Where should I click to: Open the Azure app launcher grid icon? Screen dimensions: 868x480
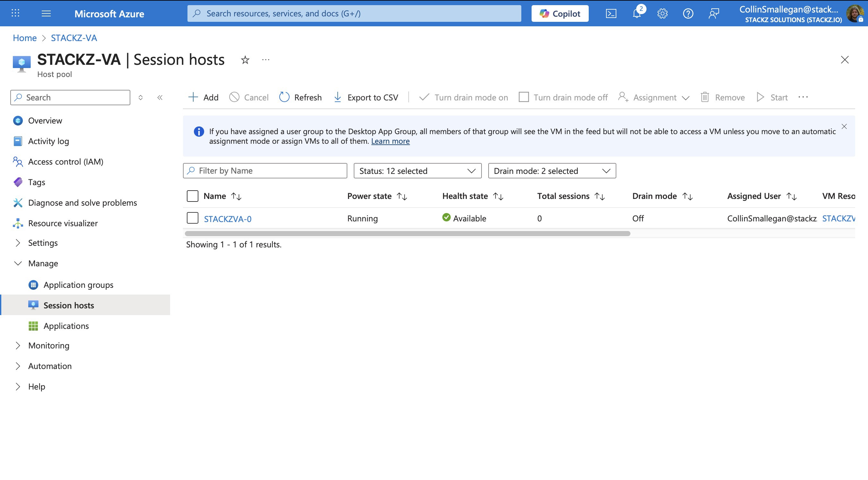(x=15, y=13)
